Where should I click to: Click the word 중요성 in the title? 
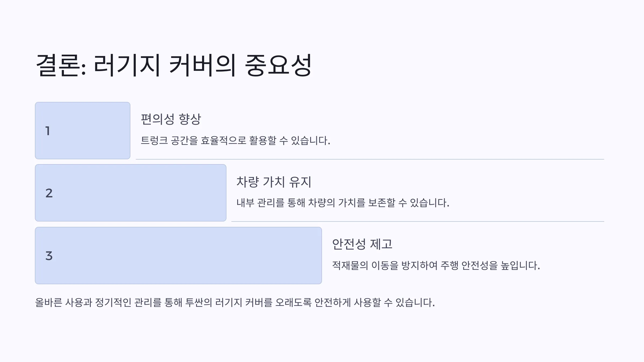(x=278, y=65)
